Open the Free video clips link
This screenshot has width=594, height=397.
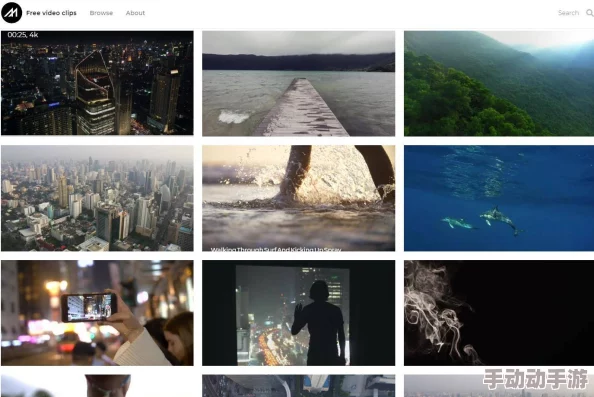point(51,13)
